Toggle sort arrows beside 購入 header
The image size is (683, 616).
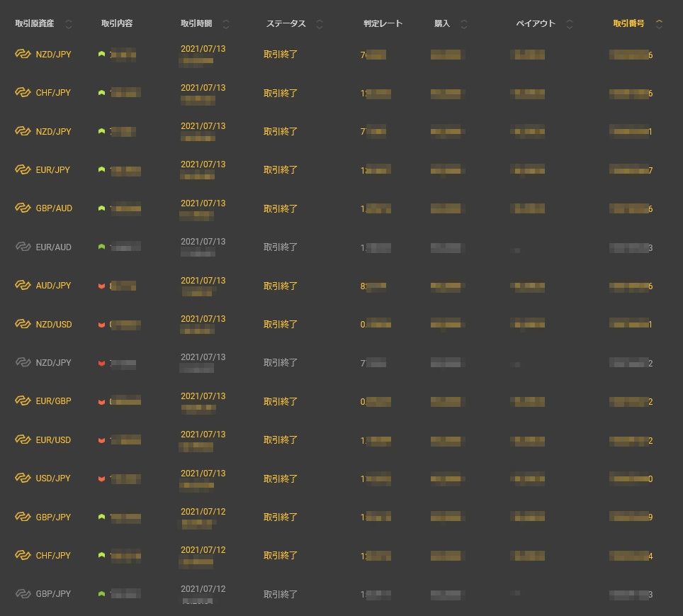tap(464, 24)
